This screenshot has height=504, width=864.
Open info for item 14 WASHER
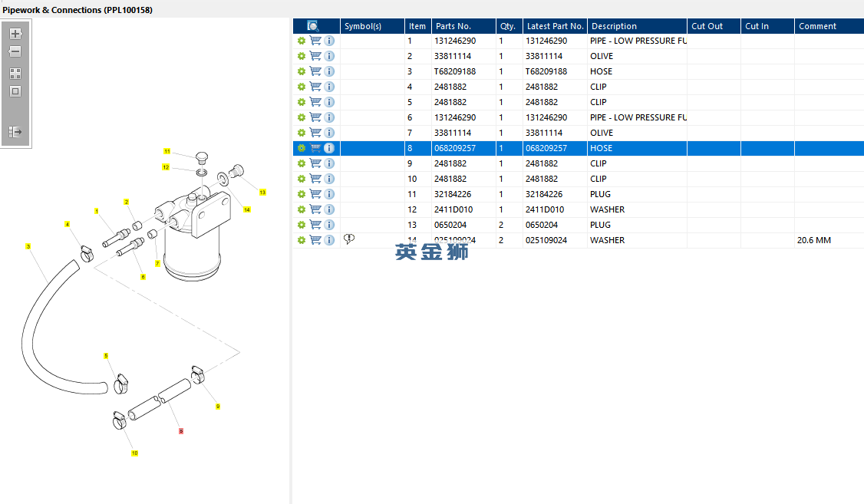tap(329, 240)
